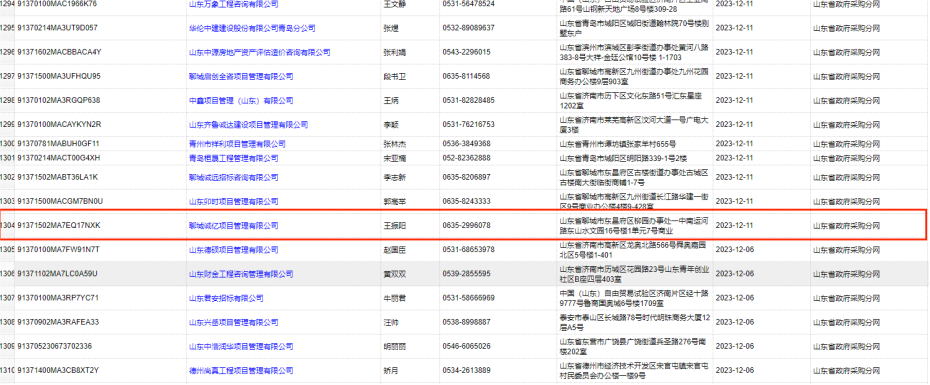Viewport: 930px width, 385px height.
Task: Click phone number 0532-89089637
Action: (468, 28)
